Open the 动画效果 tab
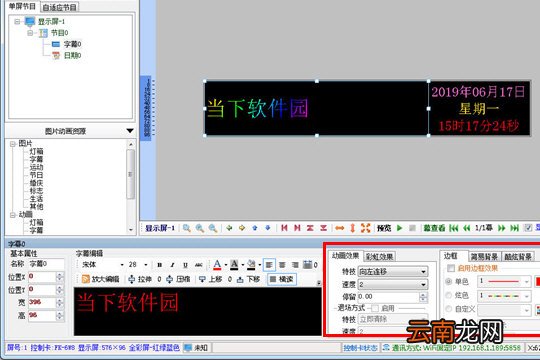The width and height of the screenshot is (540, 360). click(345, 256)
